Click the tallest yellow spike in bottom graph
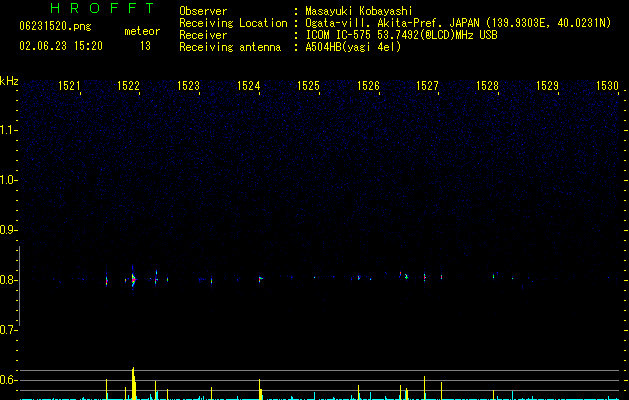The image size is (629, 400). (x=134, y=383)
